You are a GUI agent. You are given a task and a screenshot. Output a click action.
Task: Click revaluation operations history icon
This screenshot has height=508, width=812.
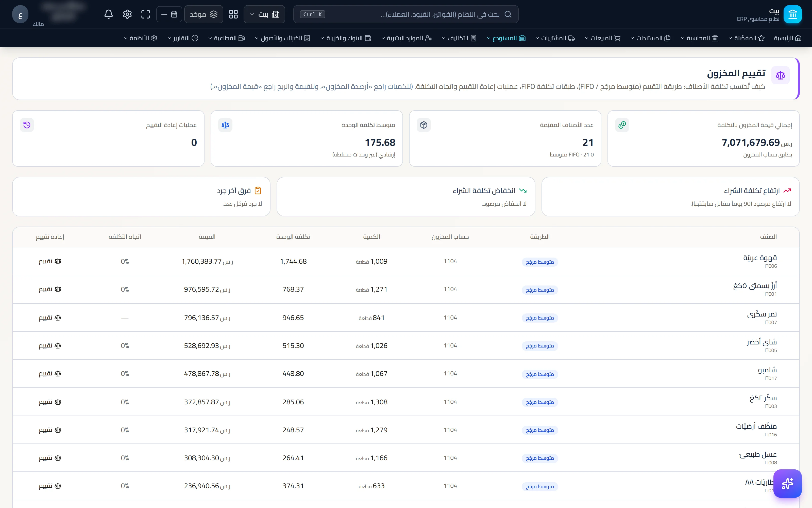coord(27,125)
